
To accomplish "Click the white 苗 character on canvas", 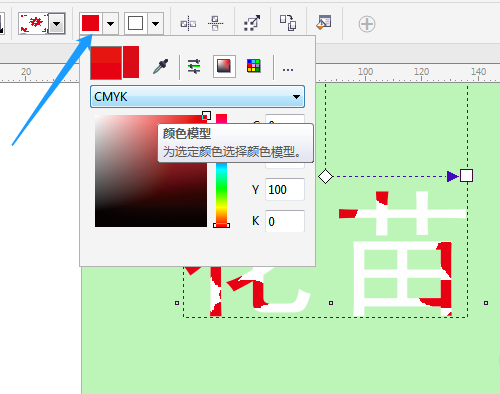I will (x=402, y=254).
